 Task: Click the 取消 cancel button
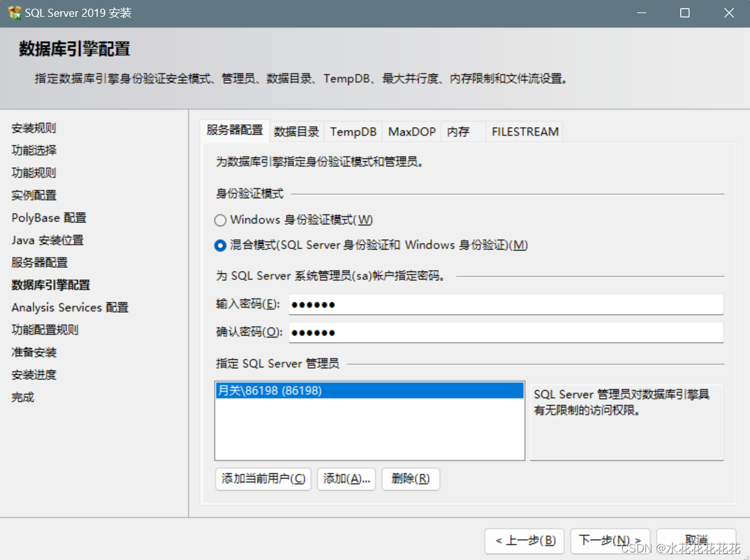point(696,541)
